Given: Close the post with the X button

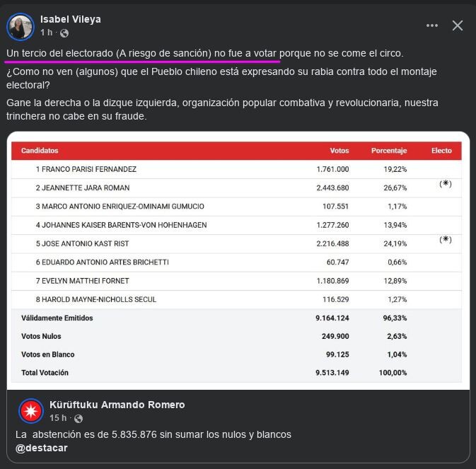Looking at the screenshot, I should 458,25.
